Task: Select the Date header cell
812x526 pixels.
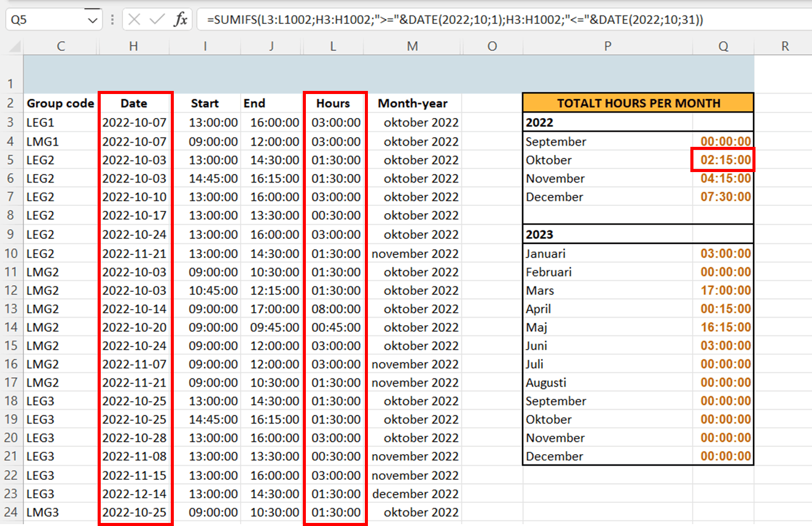Action: pos(135,103)
